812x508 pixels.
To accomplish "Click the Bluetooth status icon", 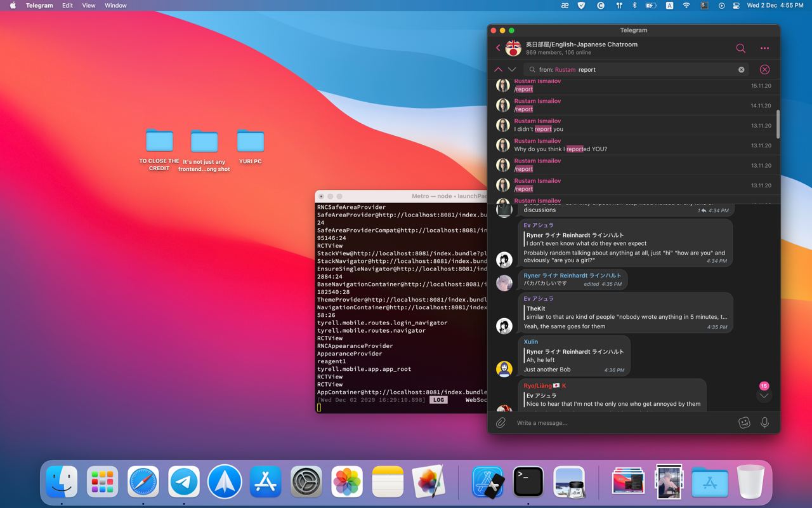I will 634,5.
